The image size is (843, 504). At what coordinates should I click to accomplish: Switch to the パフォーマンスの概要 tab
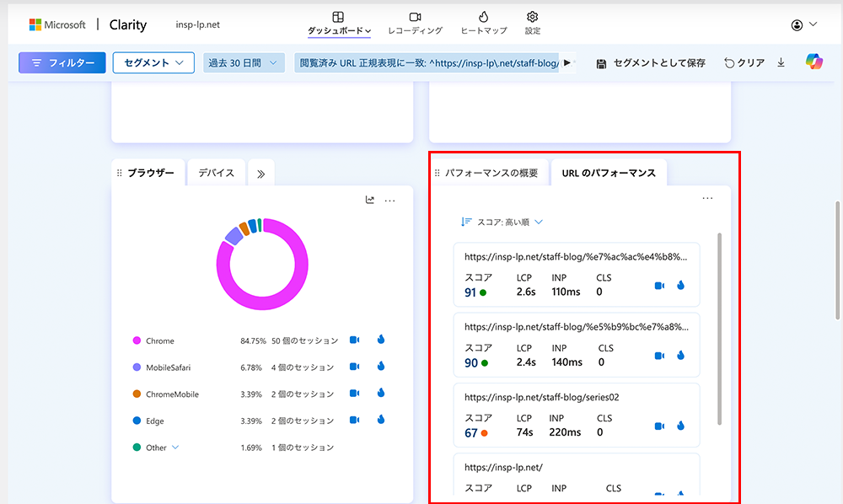click(491, 173)
